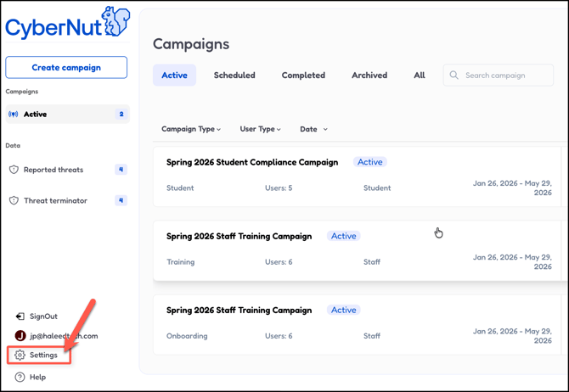The image size is (569, 392).
Task: Open the User Type filter dropdown
Action: [x=260, y=130]
